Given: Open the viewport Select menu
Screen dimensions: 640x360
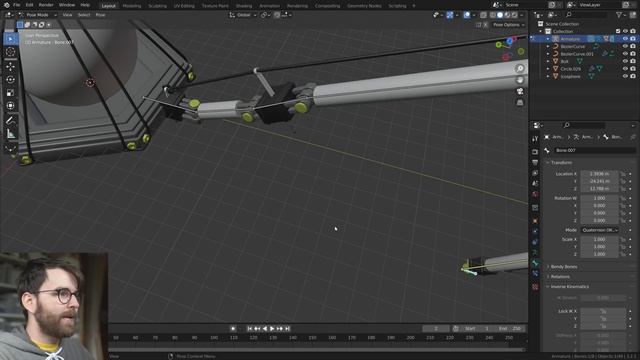Looking at the screenshot, I should [84, 15].
